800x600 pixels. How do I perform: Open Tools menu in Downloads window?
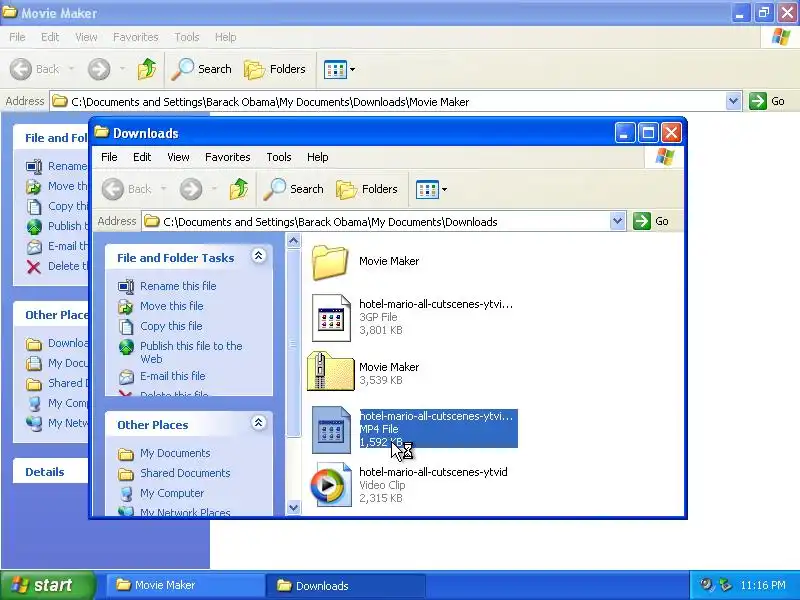pos(279,157)
